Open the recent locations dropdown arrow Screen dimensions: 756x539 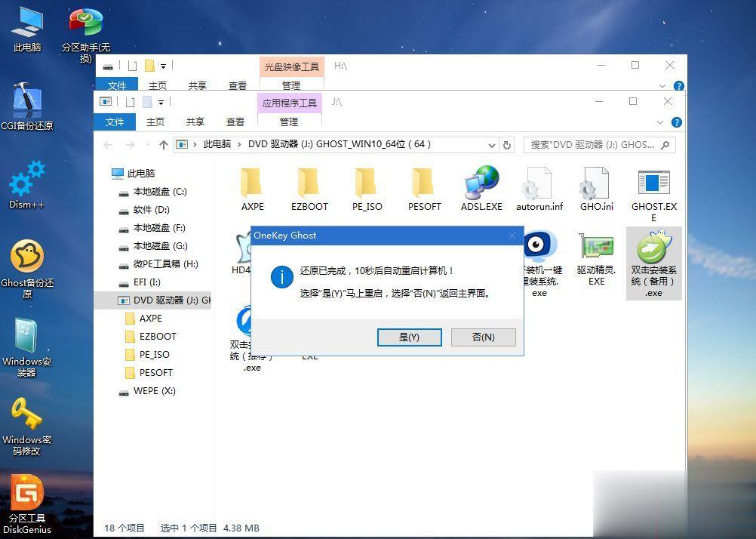click(x=148, y=145)
